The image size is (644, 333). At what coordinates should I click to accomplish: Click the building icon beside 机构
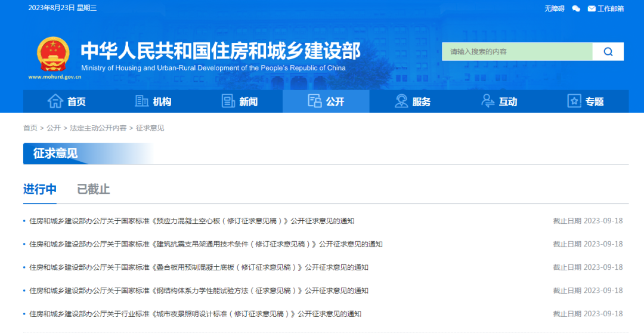pos(142,101)
